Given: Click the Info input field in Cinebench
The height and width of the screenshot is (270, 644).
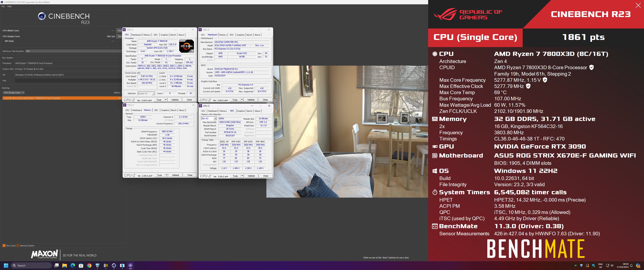Looking at the screenshot, I should point(68,81).
